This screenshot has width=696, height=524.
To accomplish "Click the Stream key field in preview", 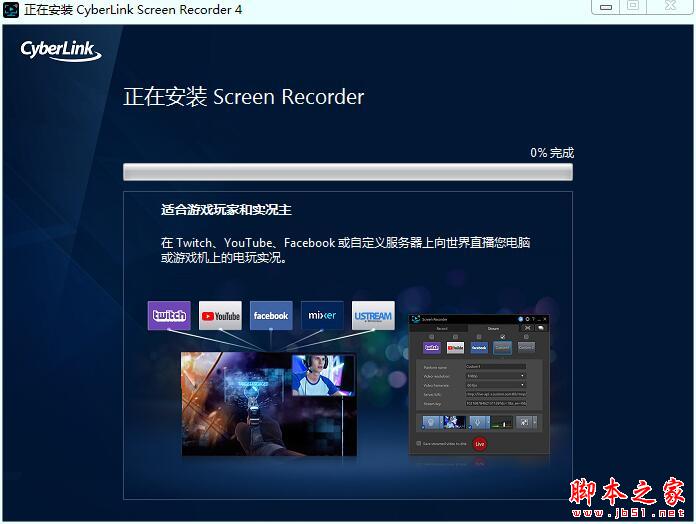I will point(496,403).
